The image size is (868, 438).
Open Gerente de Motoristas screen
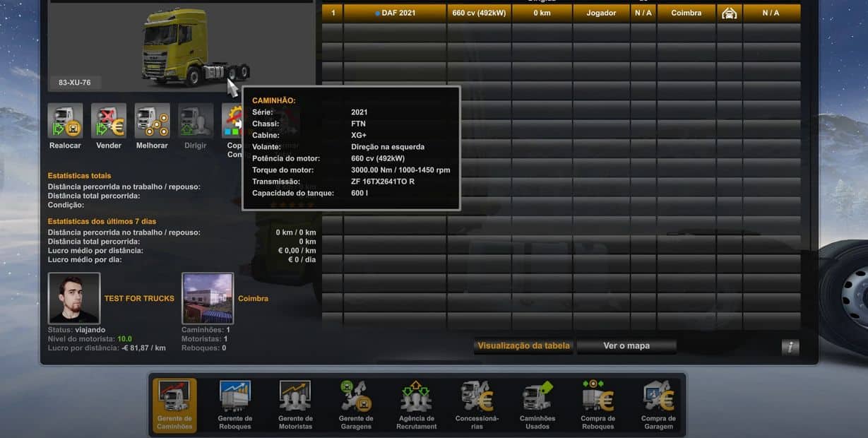(x=295, y=404)
